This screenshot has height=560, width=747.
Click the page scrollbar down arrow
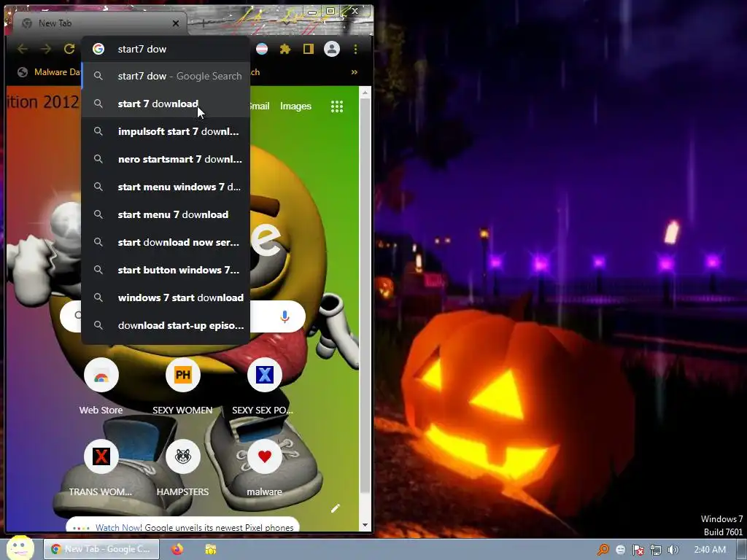365,525
